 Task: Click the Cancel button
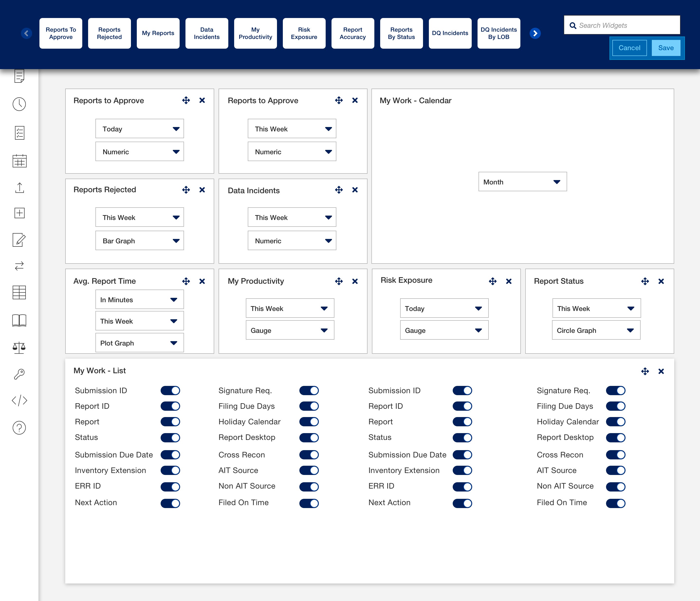pyautogui.click(x=629, y=48)
